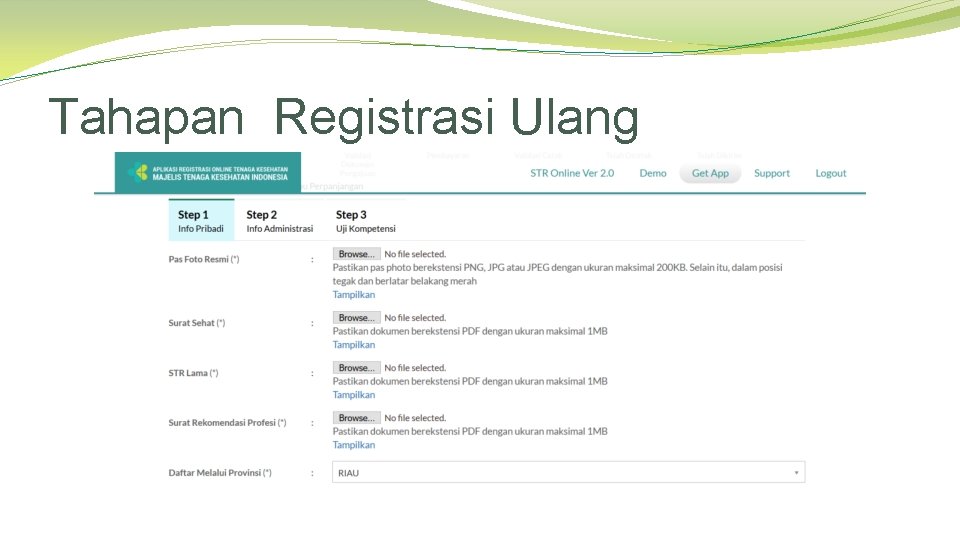960x540 pixels.
Task: Click the Majelis Tenaga Kesehatan Indonesia logo
Action: coord(208,173)
